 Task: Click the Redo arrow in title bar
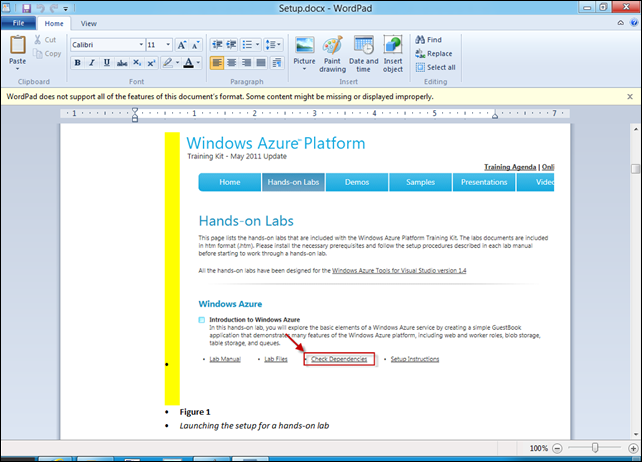(x=54, y=8)
